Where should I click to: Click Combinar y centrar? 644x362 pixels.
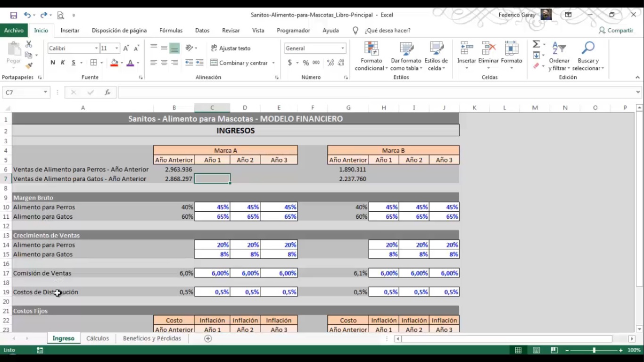point(239,63)
